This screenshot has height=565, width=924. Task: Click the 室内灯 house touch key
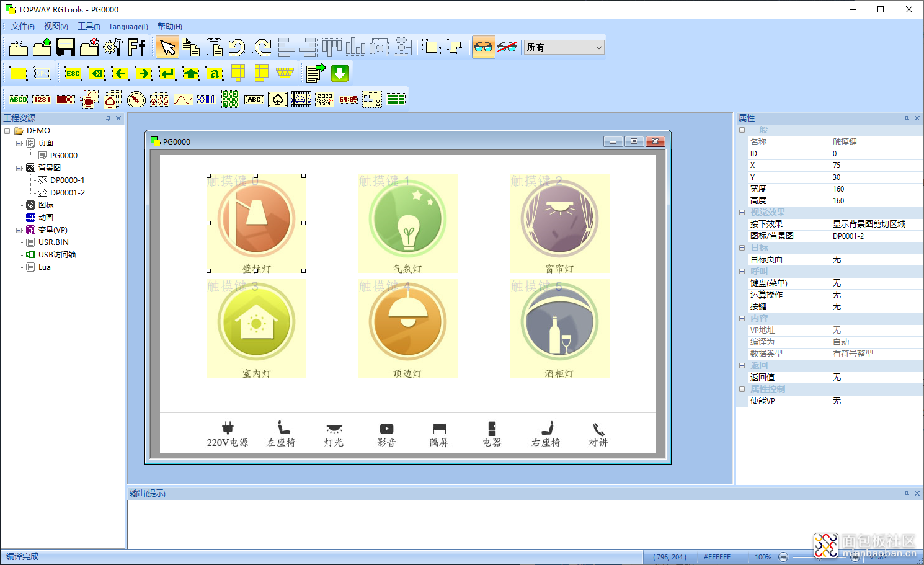[255, 329]
